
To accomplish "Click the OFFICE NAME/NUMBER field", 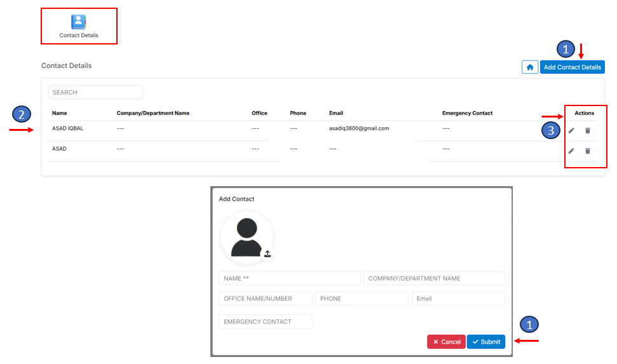I will (x=265, y=299).
